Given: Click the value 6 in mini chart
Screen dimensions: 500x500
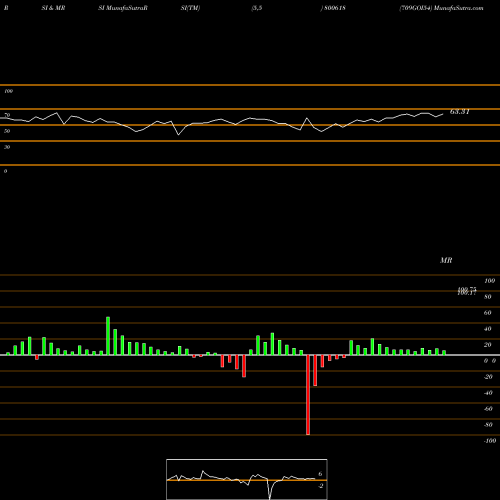Looking at the screenshot, I should pyautogui.click(x=320, y=474).
